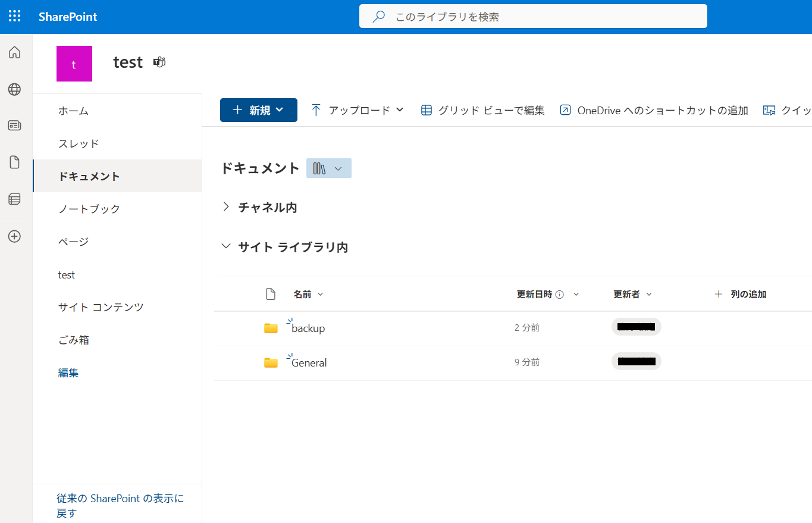Click the Create (+) icon in the app bar
Screen dimensions: 812x523
14,236
